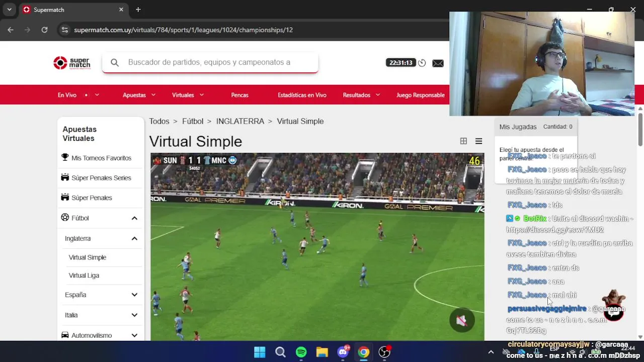The image size is (644, 362).
Task: Reload the page
Action: coord(44,30)
